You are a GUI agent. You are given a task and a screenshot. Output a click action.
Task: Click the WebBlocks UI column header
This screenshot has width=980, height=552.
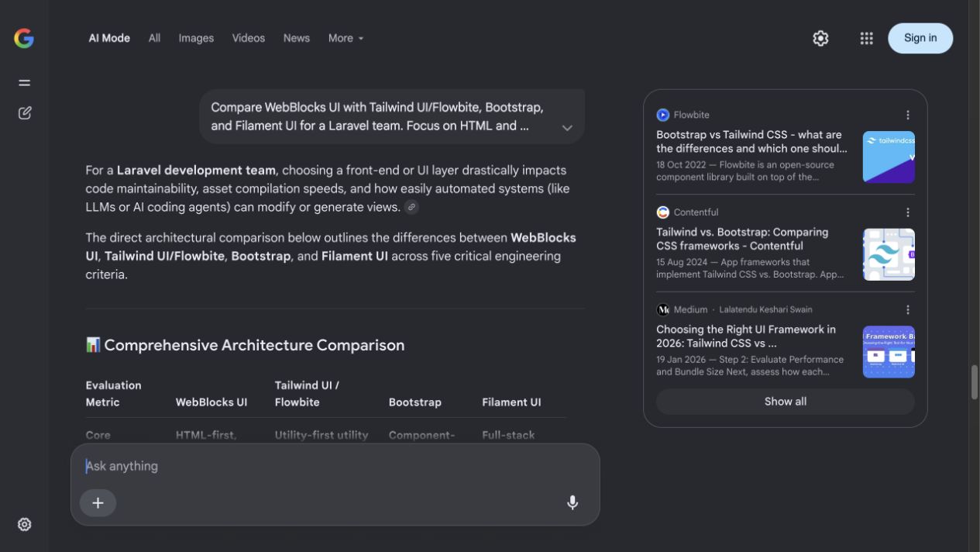click(211, 402)
